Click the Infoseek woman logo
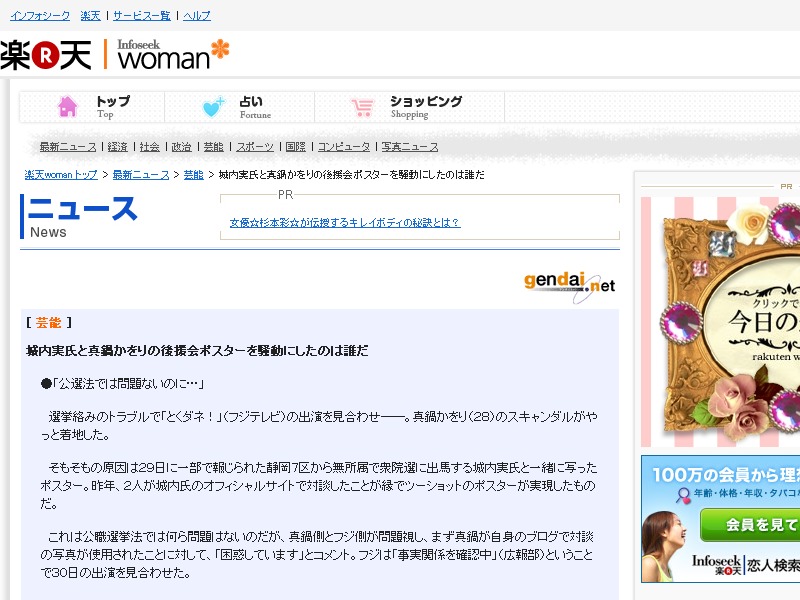Viewport: 800px width, 600px height. pos(173,54)
